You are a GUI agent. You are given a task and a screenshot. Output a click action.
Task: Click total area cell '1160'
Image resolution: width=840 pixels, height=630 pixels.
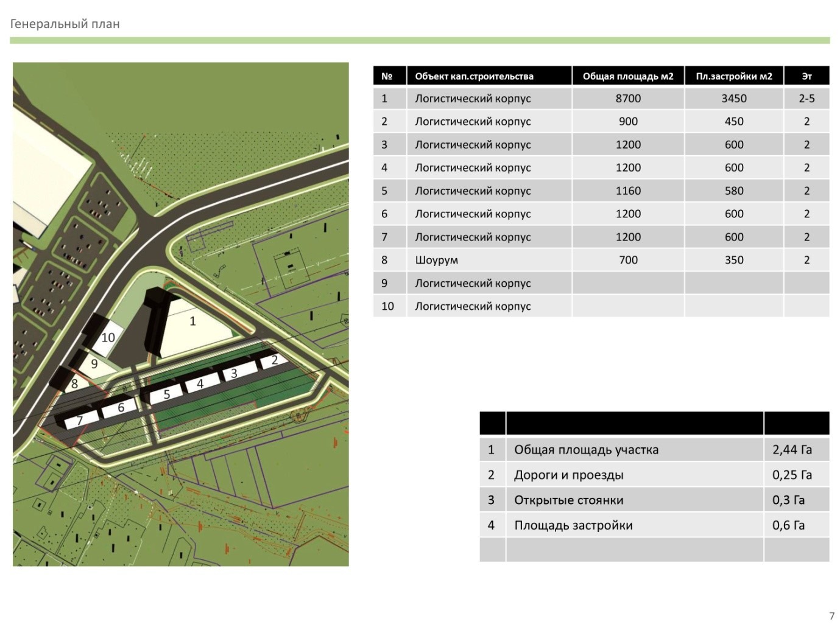tap(628, 191)
